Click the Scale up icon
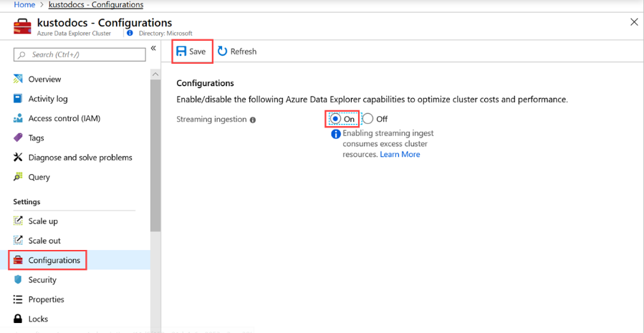 coord(18,221)
